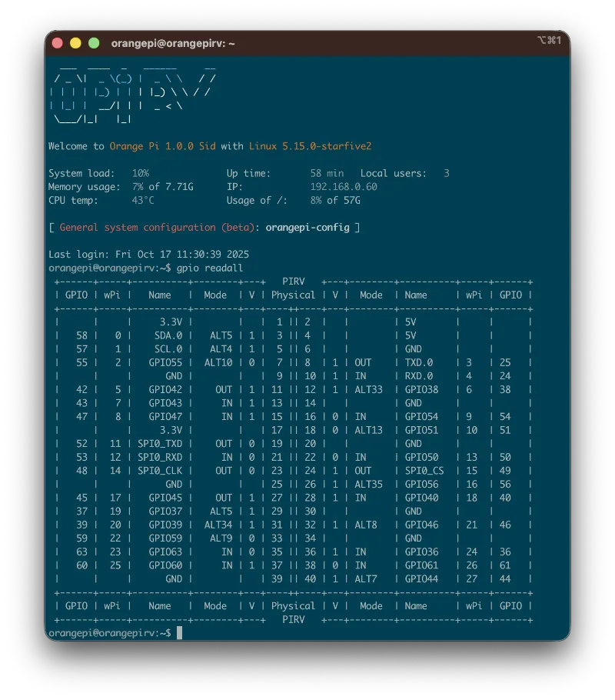Click the ALT33 mode value
615x700 pixels.
pos(368,389)
